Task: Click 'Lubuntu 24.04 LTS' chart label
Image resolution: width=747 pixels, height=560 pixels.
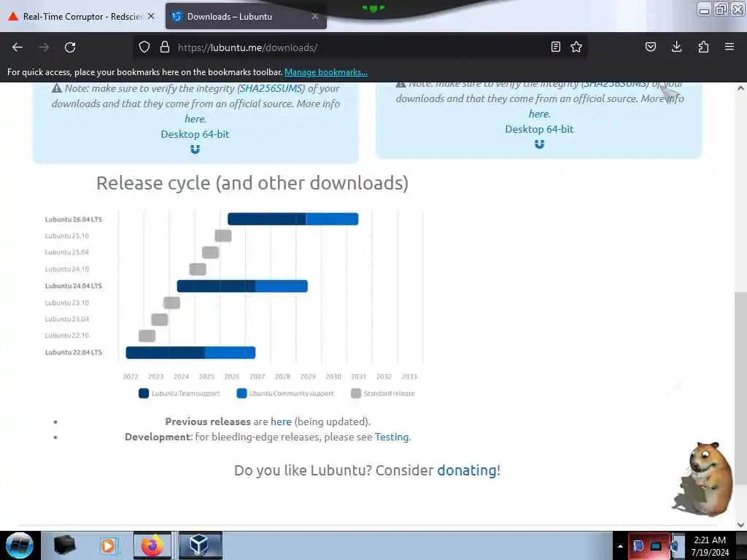Action: pos(74,286)
